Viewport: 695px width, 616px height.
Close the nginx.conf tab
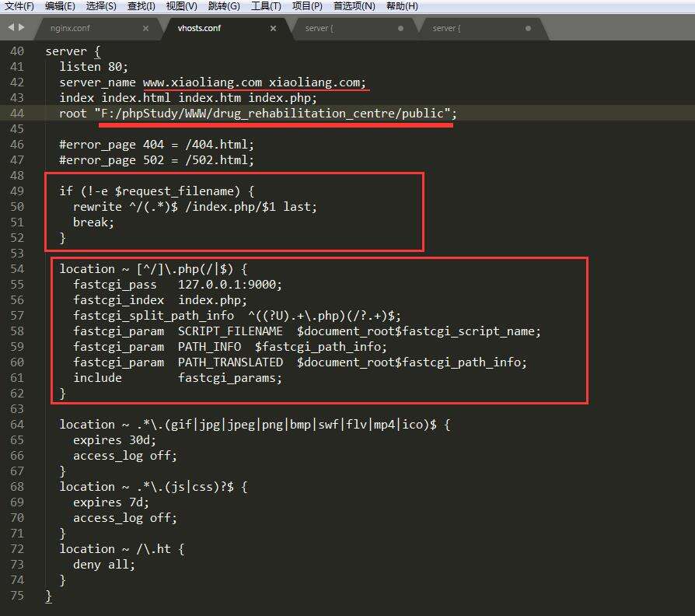pos(145,29)
